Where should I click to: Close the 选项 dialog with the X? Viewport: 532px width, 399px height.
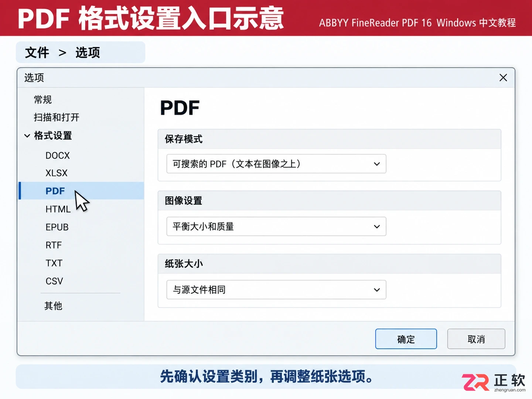(x=503, y=78)
